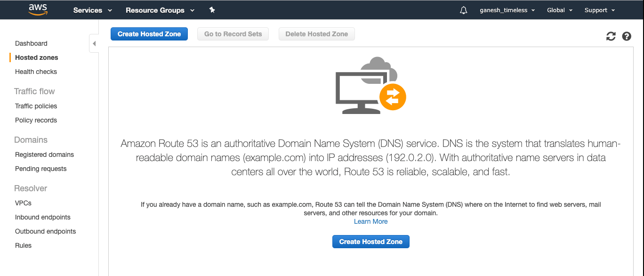This screenshot has width=644, height=276.
Task: Select Health checks in the sidebar
Action: [x=36, y=72]
